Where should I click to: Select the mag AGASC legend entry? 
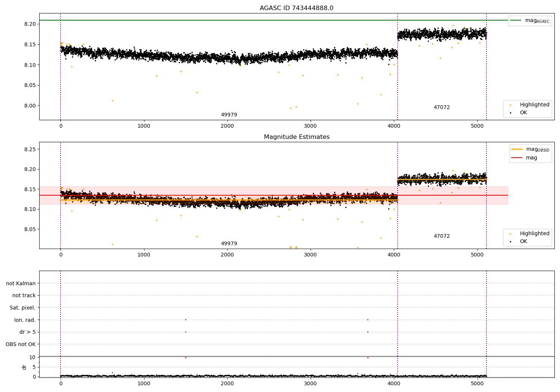pyautogui.click(x=530, y=21)
